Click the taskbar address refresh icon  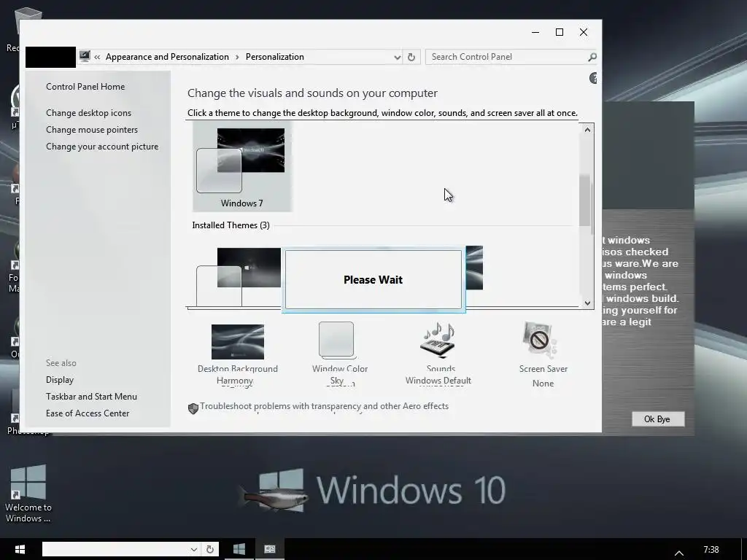tap(209, 549)
